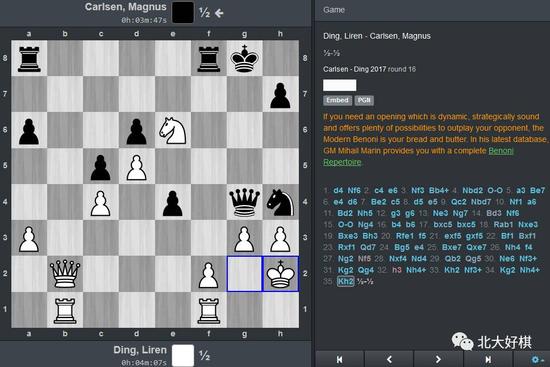Go to final move 35. Kh2
550x367 pixels.
(x=346, y=281)
